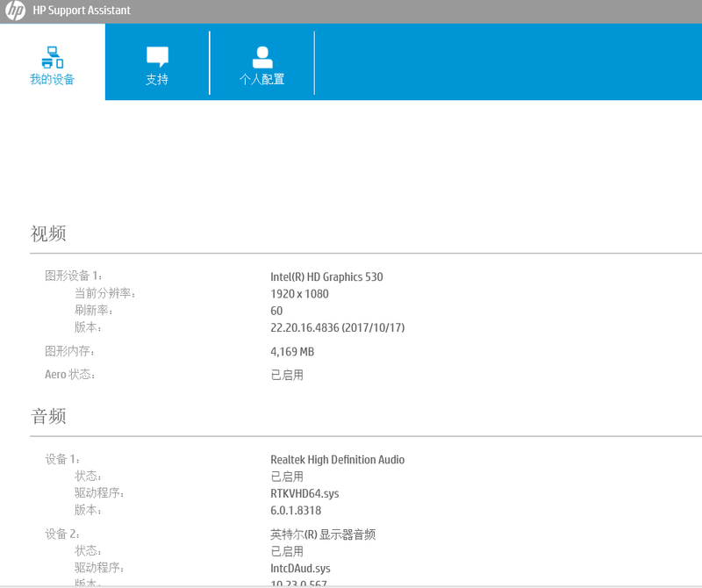
Task: Open the 个人配置 tab
Action: click(261, 61)
